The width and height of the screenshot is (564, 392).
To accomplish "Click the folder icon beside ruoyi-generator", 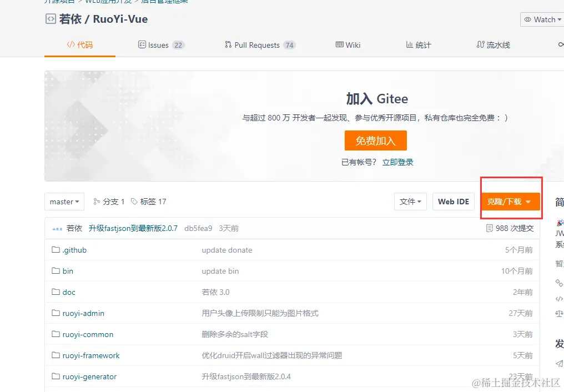I will click(56, 376).
